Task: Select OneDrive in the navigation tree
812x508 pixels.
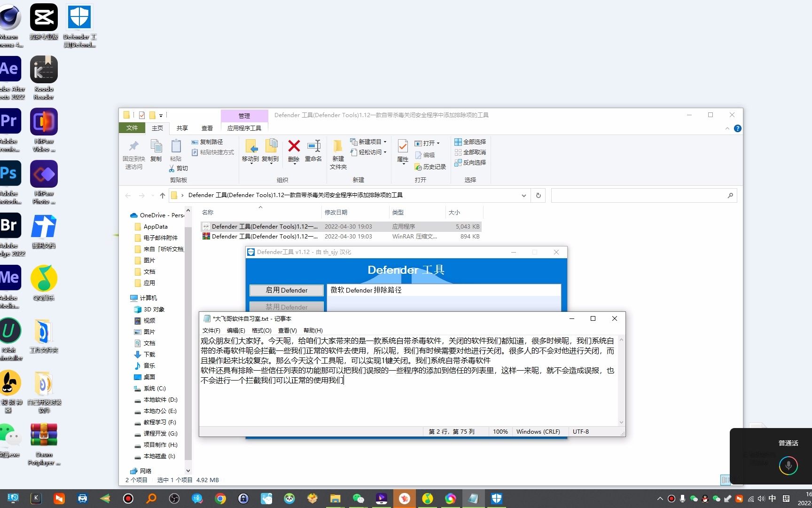Action: pos(157,215)
